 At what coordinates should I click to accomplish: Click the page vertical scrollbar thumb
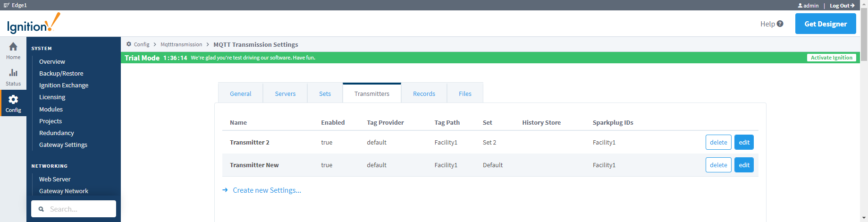click(x=864, y=35)
